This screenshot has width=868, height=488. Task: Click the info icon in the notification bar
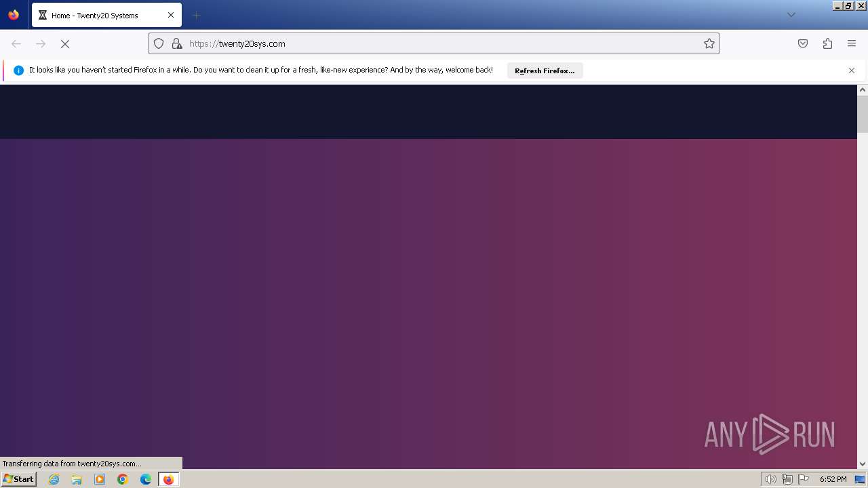[x=19, y=70]
